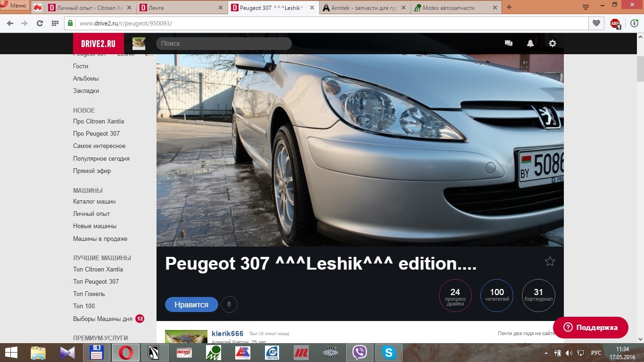Viewport: 644px width, 362px height.
Task: Open Выборы Машины дня link
Action: (103, 319)
